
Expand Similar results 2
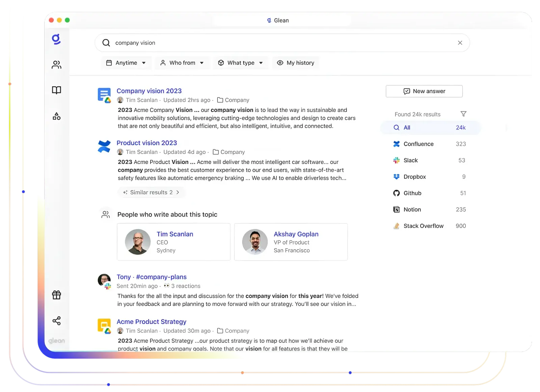151,192
